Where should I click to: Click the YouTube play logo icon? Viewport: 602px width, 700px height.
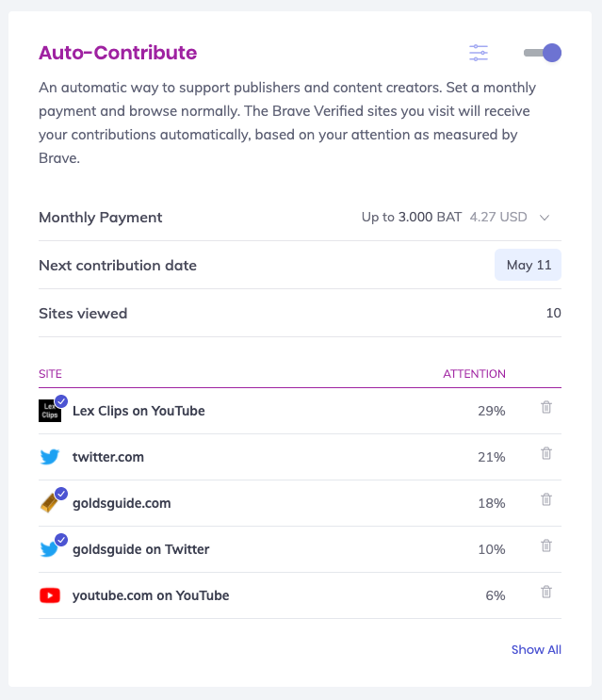coord(50,595)
